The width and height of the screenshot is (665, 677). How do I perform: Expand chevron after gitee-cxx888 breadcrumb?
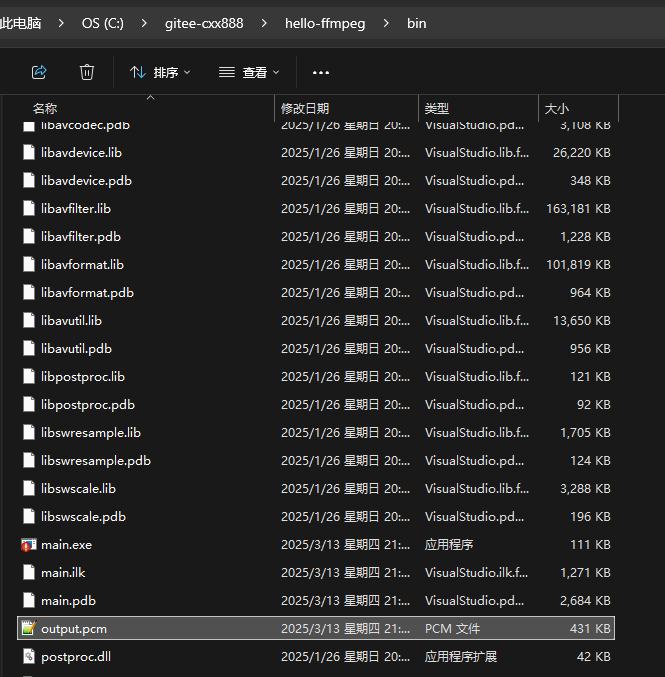(264, 23)
